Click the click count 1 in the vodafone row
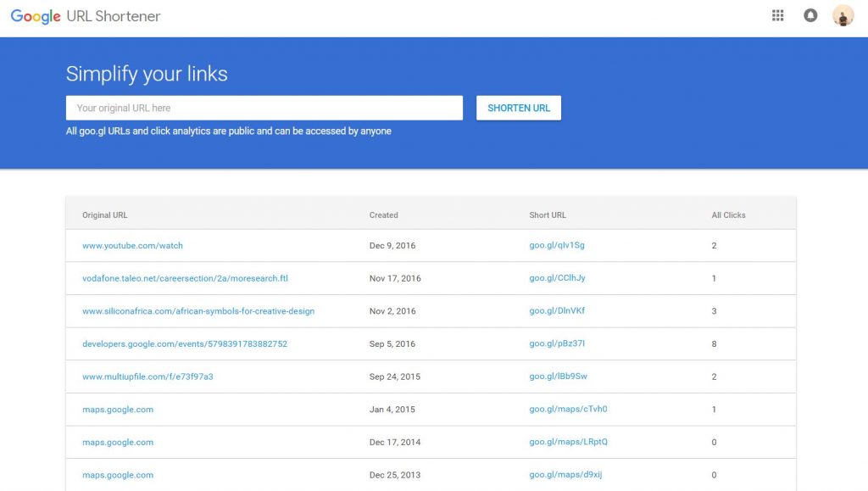The image size is (868, 491). coord(714,278)
